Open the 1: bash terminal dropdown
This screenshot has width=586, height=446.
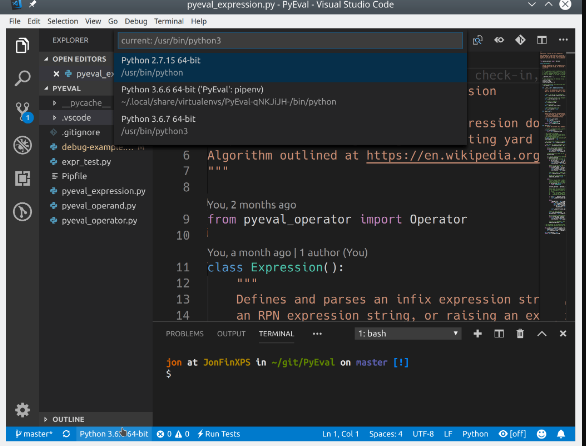(x=408, y=333)
